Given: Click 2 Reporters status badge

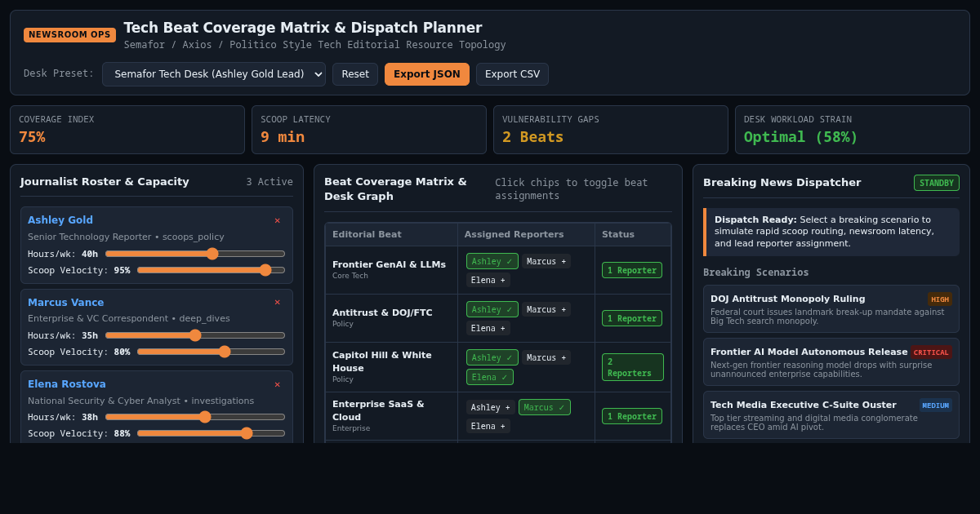Looking at the screenshot, I should coord(633,367).
